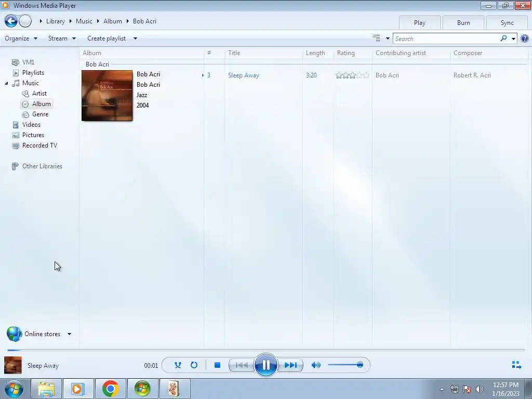Open the Play tab
The width and height of the screenshot is (532, 399).
click(x=420, y=23)
